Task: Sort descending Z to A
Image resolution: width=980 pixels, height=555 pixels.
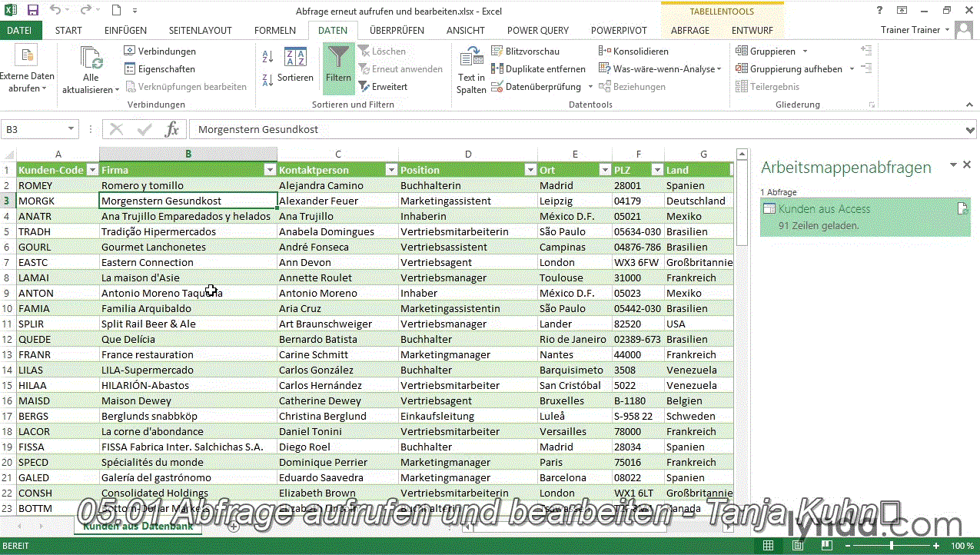Action: click(x=267, y=79)
